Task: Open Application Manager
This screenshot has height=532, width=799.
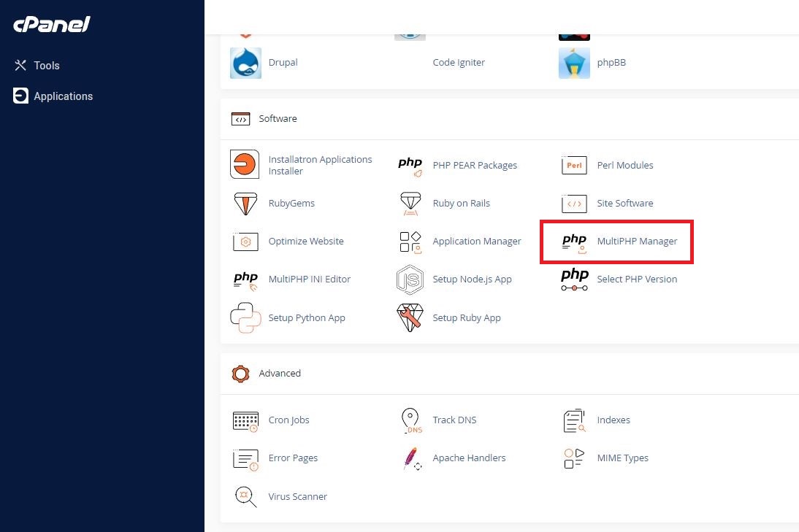Action: pyautogui.click(x=477, y=242)
